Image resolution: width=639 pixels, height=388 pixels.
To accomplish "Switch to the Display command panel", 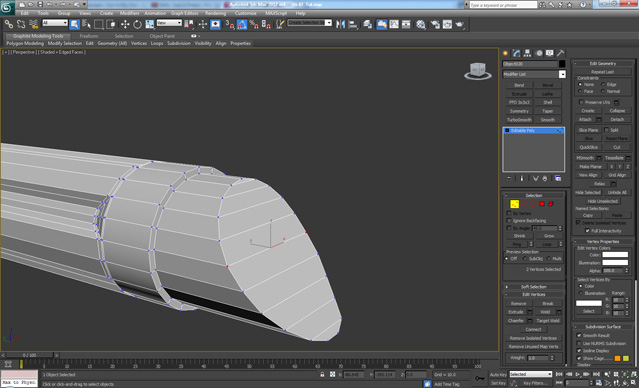I will pyautogui.click(x=550, y=53).
